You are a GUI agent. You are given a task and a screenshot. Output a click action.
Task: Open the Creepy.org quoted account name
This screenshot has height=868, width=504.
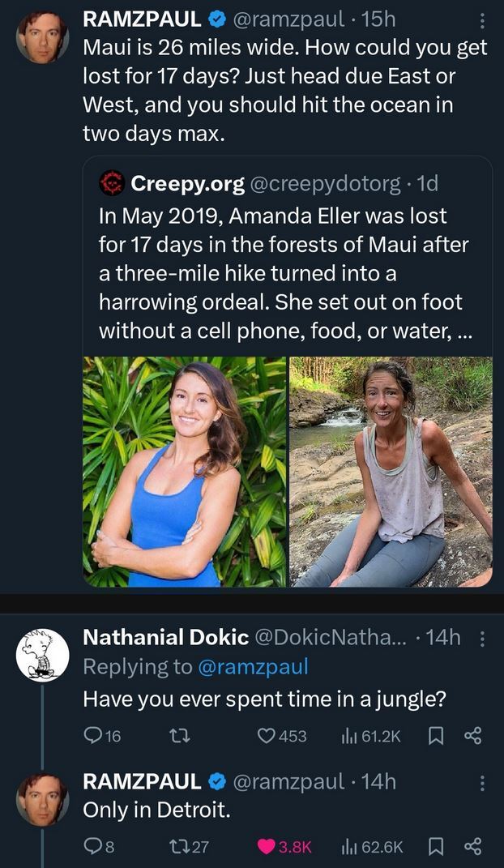187,185
